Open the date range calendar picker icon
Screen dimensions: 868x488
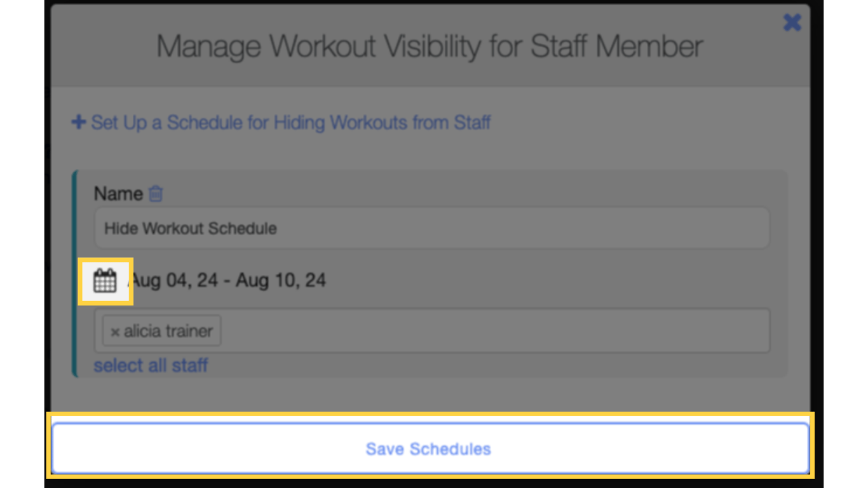[x=105, y=280]
